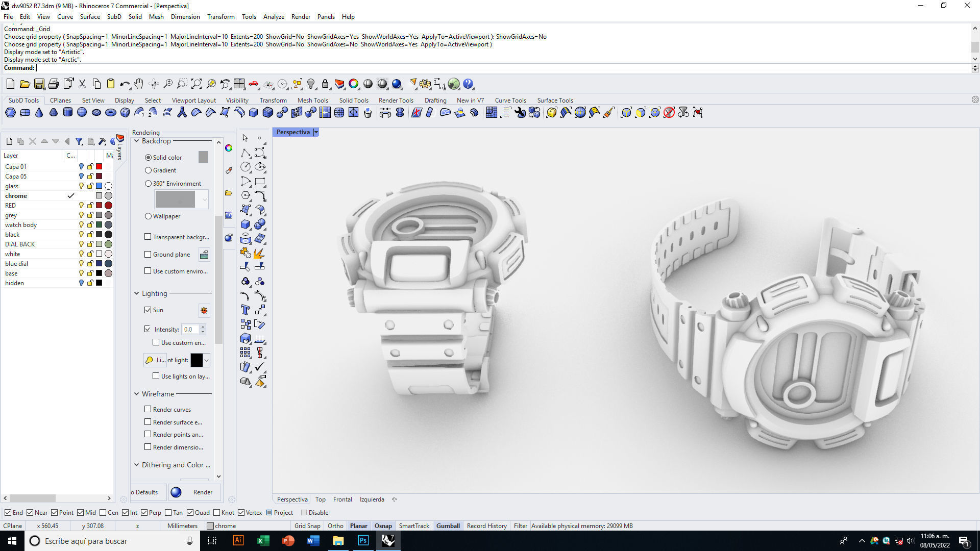Select the Circle tool in sidebar
The width and height of the screenshot is (980, 551).
(246, 167)
